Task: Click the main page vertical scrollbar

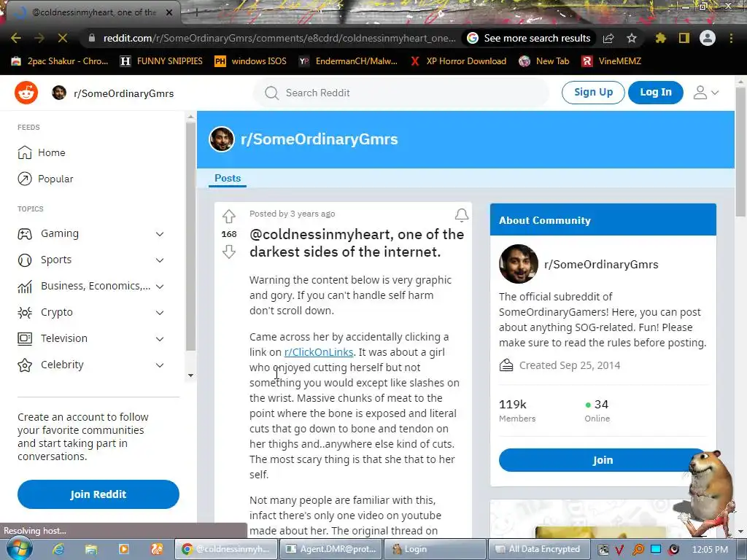Action: coord(740,150)
